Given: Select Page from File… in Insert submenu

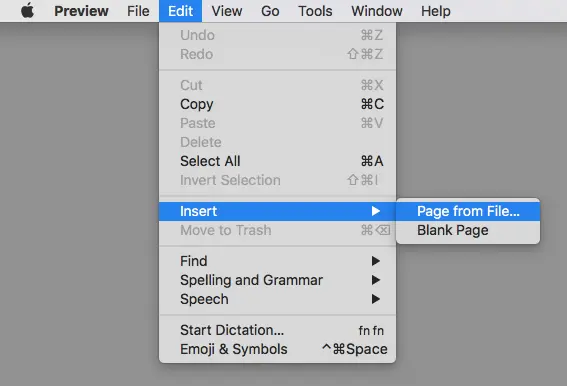Looking at the screenshot, I should click(x=468, y=211).
